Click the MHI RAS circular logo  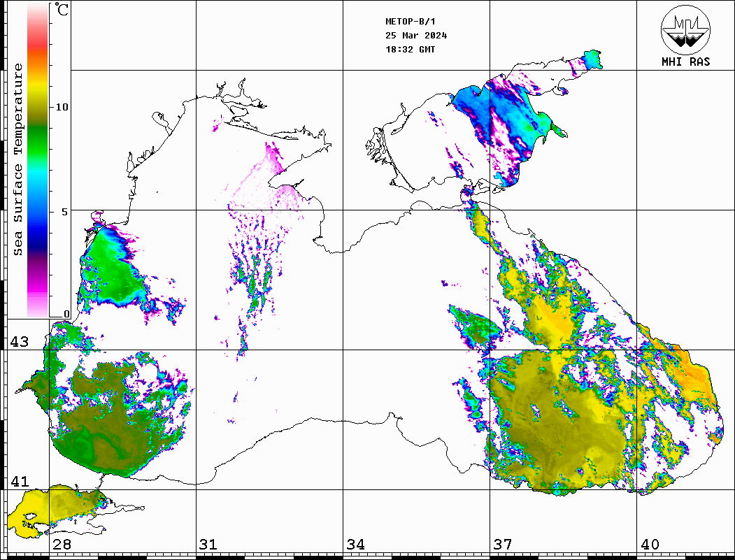click(685, 29)
